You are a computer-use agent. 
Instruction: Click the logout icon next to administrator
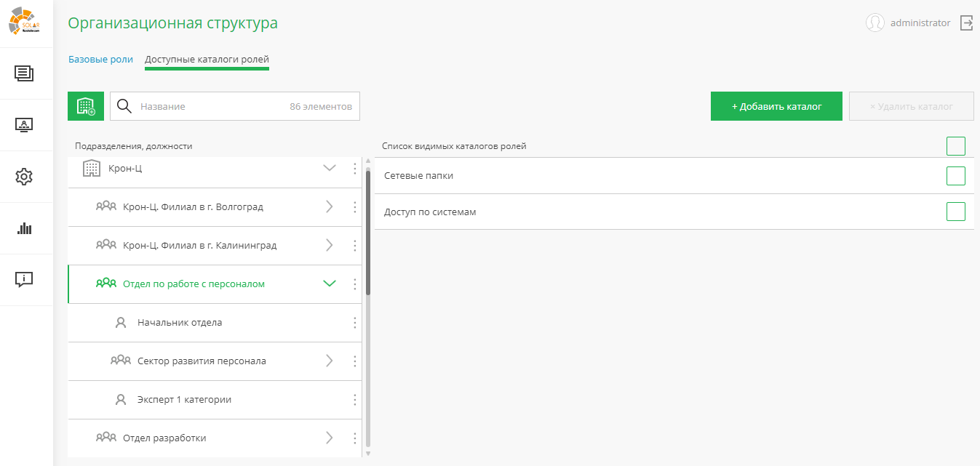[966, 23]
